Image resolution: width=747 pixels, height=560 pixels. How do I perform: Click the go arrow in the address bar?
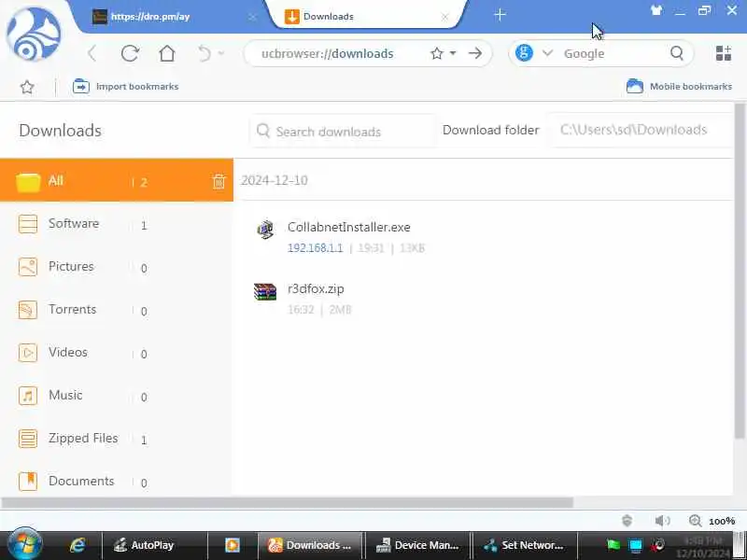point(475,53)
